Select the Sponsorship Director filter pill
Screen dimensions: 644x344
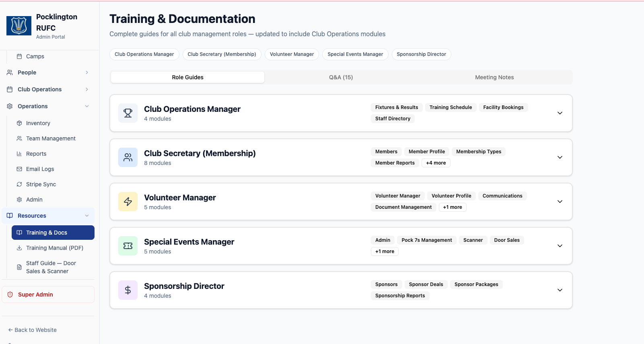pyautogui.click(x=422, y=54)
